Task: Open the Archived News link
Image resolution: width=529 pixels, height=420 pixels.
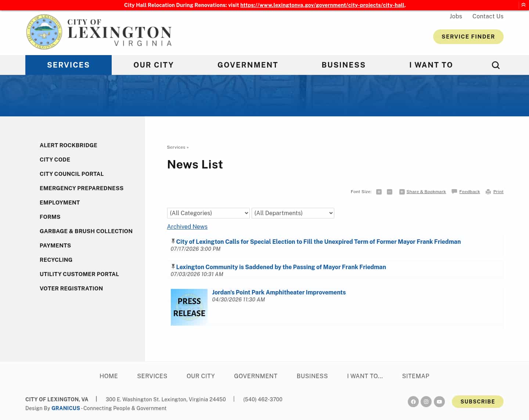Action: (187, 227)
